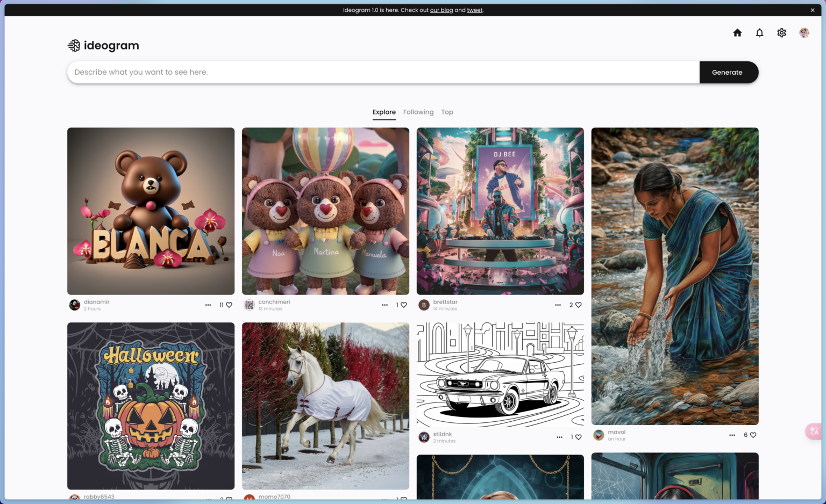Switch to the Top tab
Viewport: 826px width, 504px height.
447,112
